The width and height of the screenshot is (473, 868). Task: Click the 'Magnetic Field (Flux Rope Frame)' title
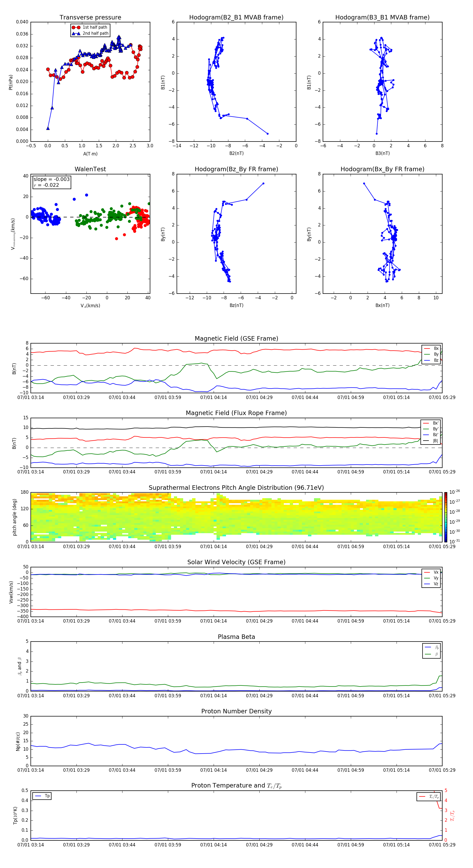[236, 413]
